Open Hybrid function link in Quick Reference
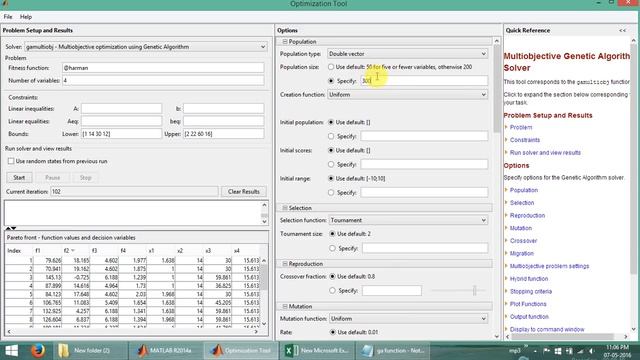The height and width of the screenshot is (360, 640). pos(529,279)
